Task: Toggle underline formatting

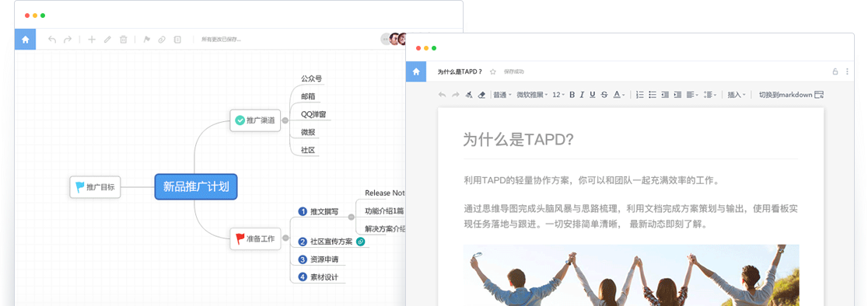Action: point(593,95)
